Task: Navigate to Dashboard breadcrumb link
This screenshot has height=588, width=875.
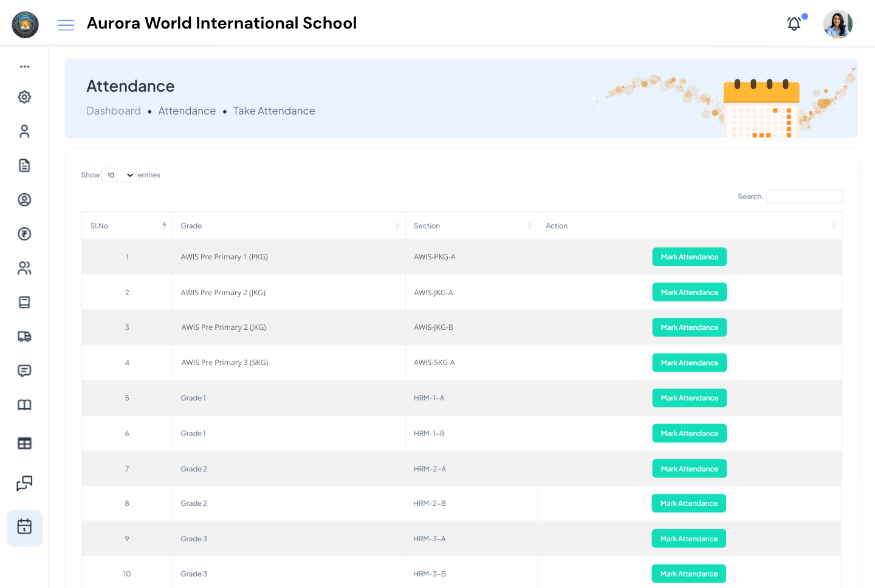Action: pos(114,111)
